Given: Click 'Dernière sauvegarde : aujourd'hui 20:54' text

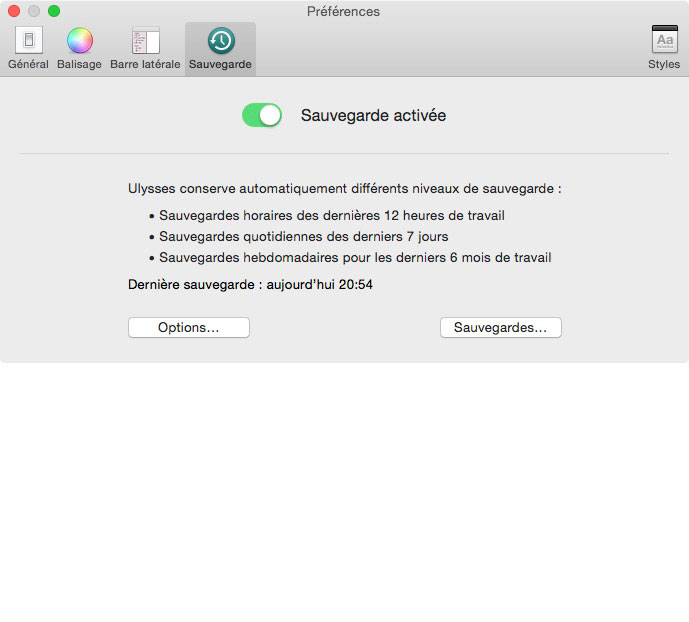Looking at the screenshot, I should coord(250,285).
